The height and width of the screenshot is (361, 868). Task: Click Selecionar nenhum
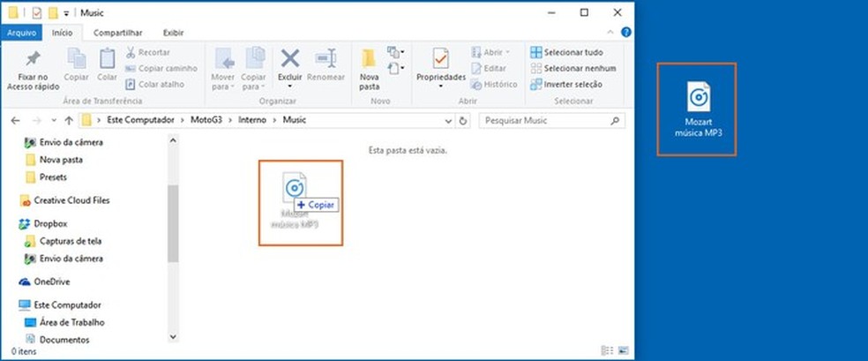(573, 68)
